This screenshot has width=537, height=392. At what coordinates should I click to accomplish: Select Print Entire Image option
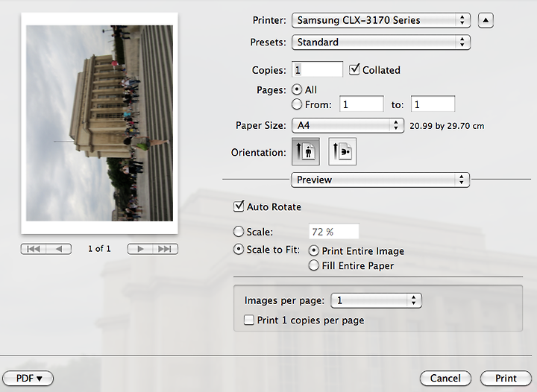click(313, 250)
